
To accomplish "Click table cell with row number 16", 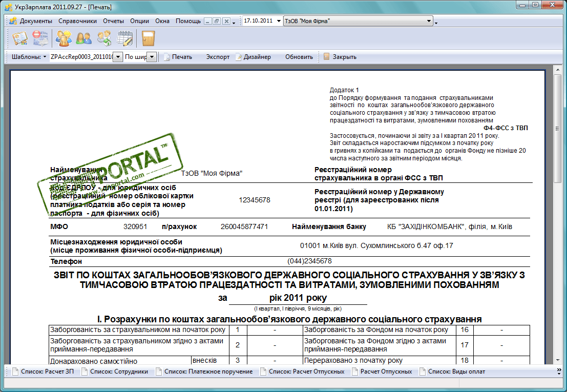I will coord(465,330).
